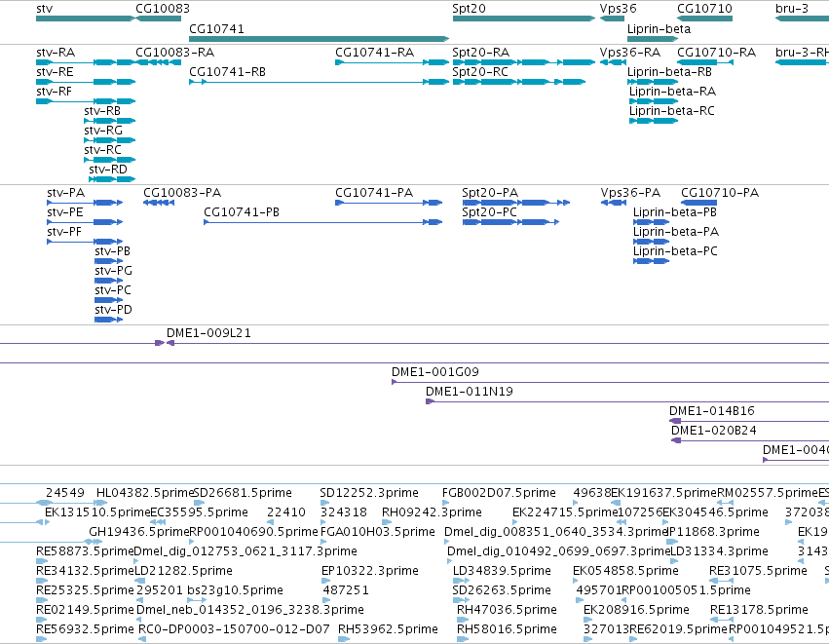
Task: Select CG10083-PA protein feature
Action: (159, 203)
